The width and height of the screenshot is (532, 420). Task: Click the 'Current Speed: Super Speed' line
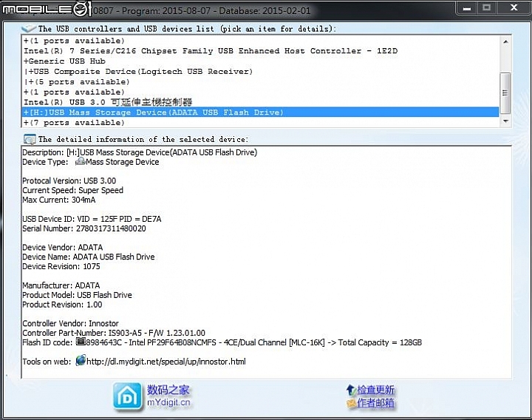[x=72, y=190]
